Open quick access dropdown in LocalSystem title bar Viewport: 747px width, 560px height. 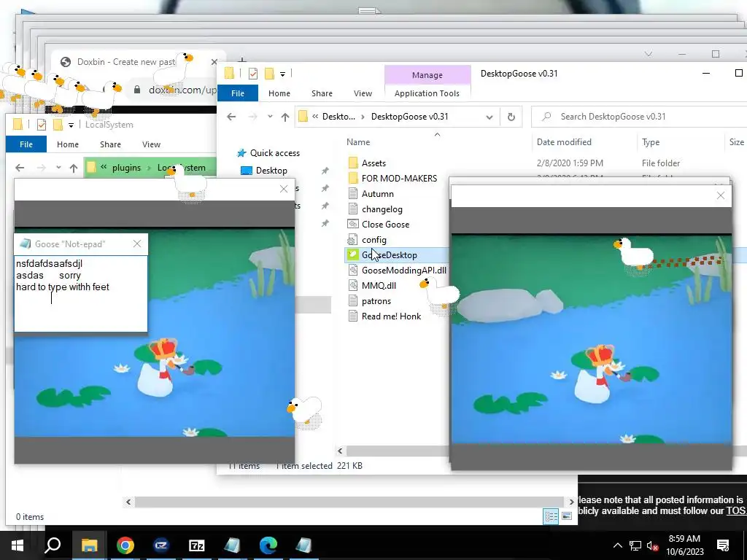(x=71, y=125)
